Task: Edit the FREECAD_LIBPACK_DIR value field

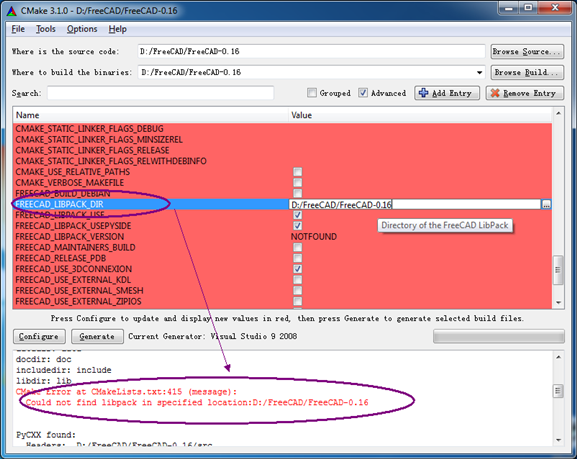Action: coord(415,204)
